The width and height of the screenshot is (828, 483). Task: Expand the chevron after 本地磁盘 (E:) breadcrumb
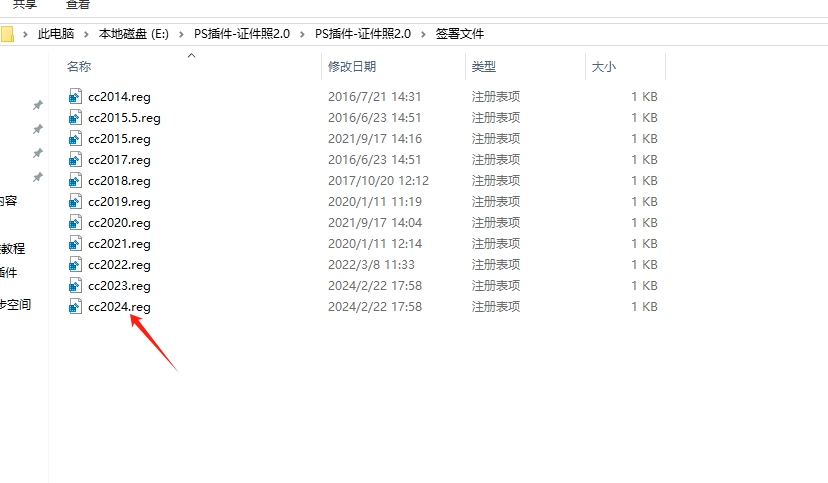tap(183, 34)
